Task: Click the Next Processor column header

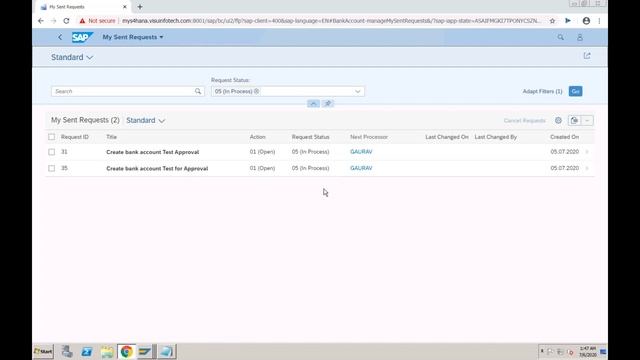Action: (x=369, y=137)
